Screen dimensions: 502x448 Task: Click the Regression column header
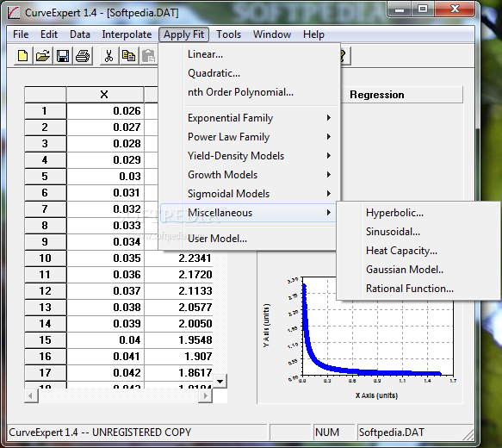click(402, 95)
